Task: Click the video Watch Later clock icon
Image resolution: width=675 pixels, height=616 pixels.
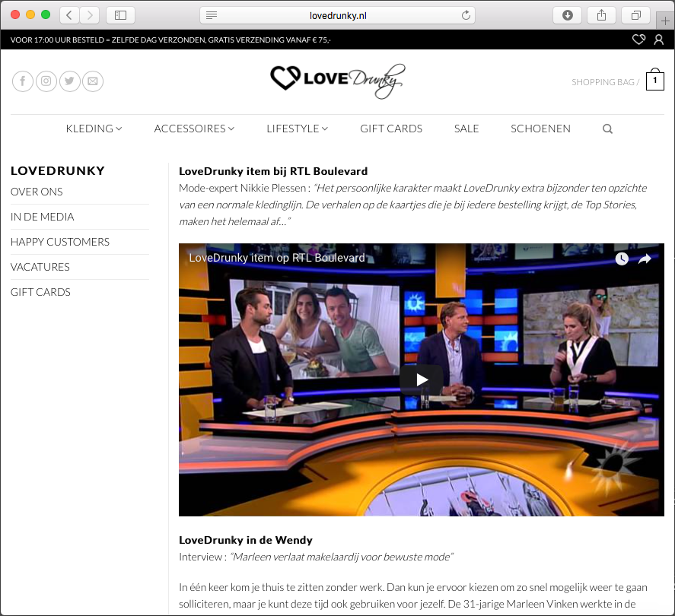Action: pyautogui.click(x=622, y=259)
